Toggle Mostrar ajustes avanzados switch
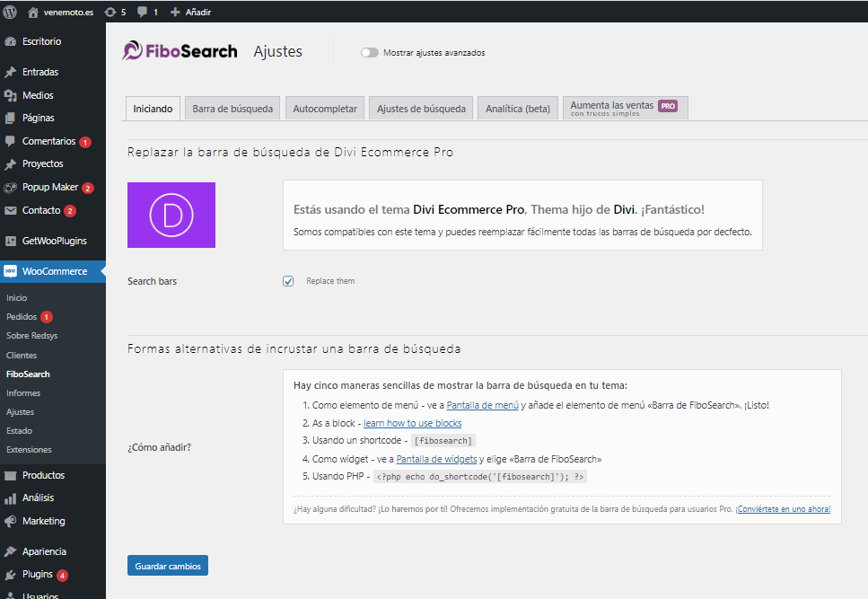 [x=369, y=53]
